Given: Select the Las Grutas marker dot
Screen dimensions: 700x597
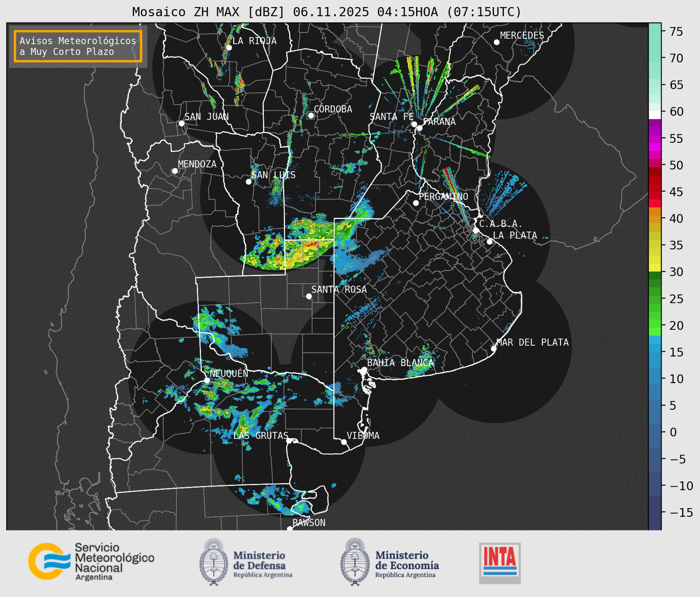Looking at the screenshot, I should click(289, 441).
